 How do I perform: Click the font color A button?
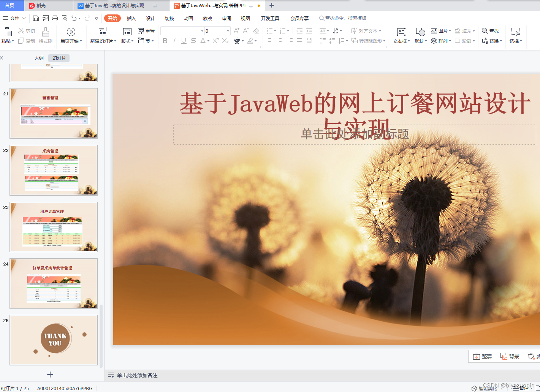coord(203,41)
